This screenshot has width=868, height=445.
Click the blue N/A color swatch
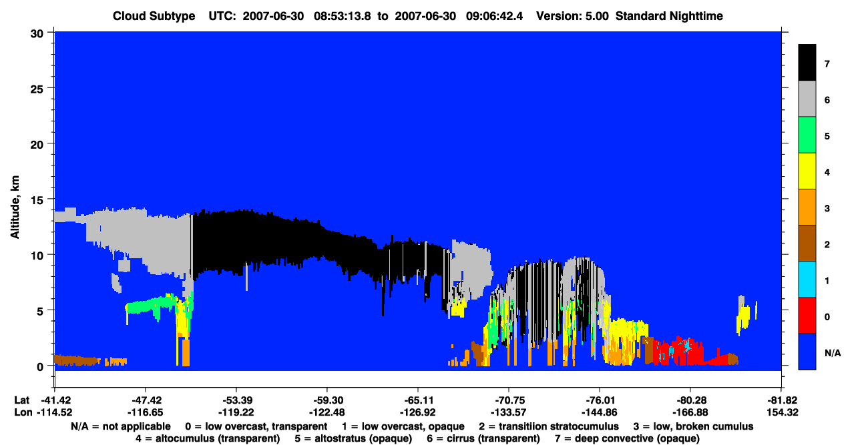coord(807,352)
